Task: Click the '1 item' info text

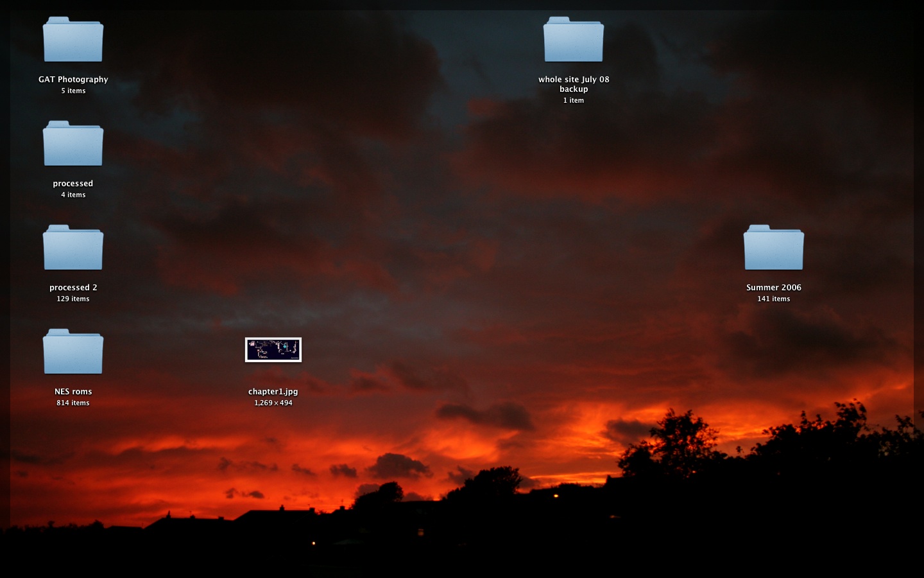Action: 574,101
